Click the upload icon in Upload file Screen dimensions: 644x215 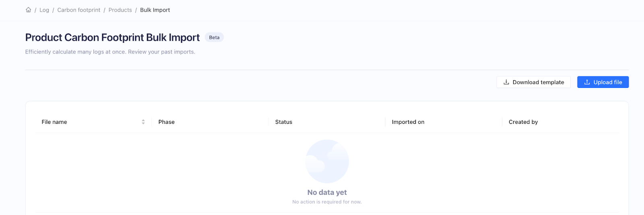(587, 82)
